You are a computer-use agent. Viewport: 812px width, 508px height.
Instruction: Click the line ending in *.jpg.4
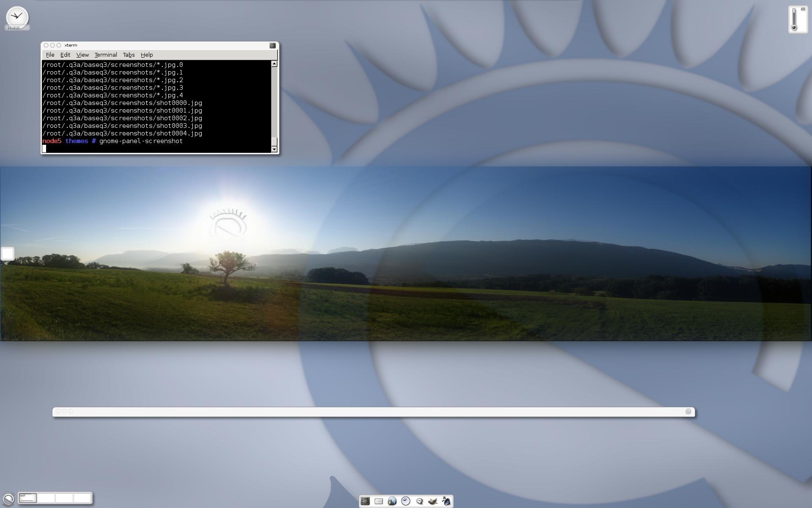113,95
